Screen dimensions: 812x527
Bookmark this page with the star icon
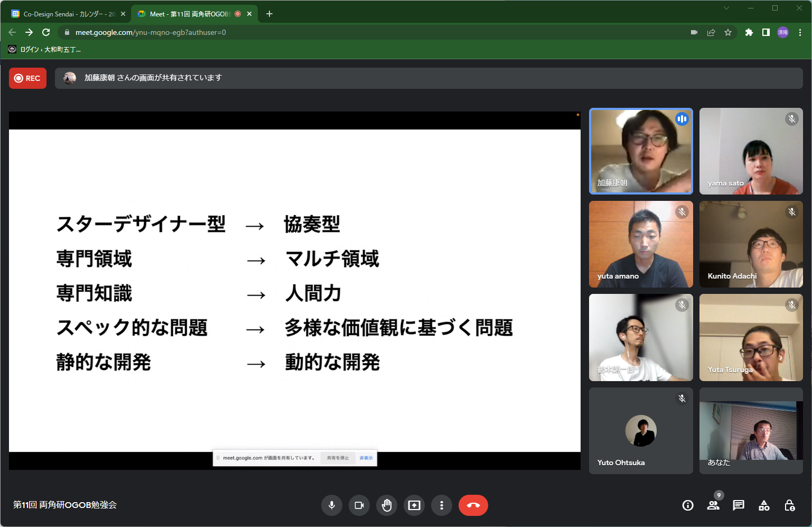[x=728, y=32]
